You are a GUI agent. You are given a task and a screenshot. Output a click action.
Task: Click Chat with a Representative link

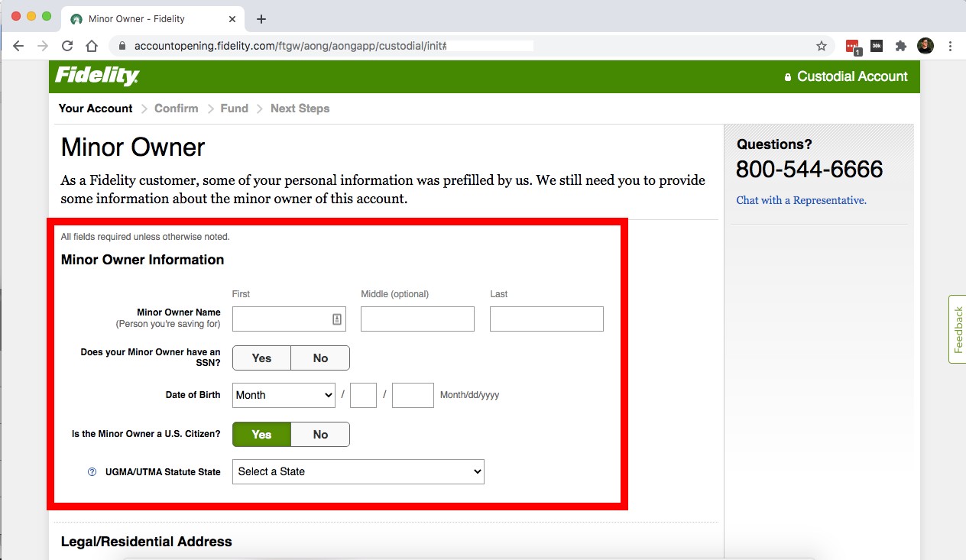pos(801,200)
